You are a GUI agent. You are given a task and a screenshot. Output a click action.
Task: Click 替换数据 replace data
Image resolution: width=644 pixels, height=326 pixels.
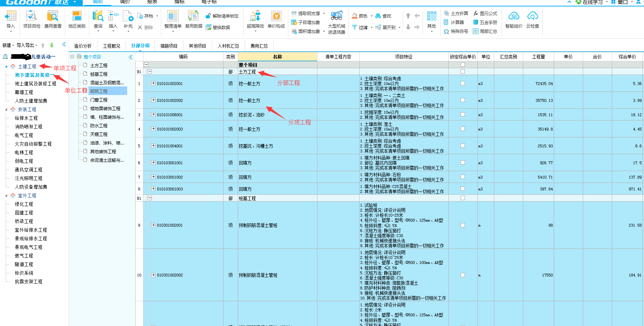tap(218, 27)
